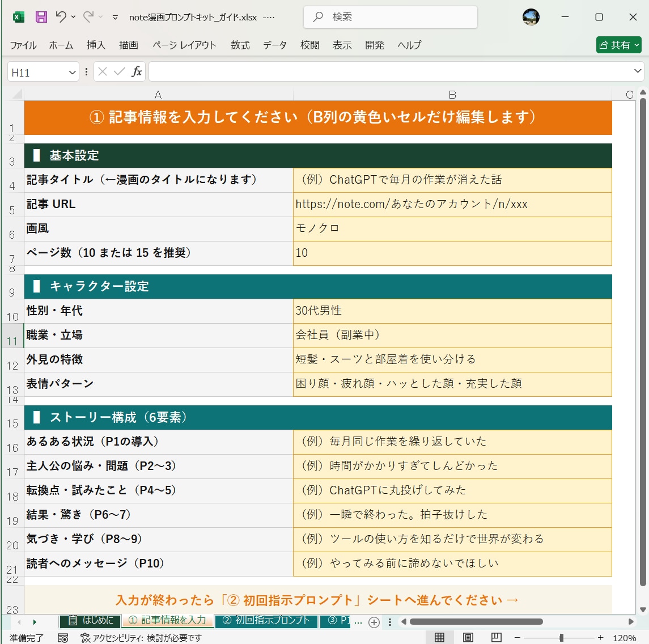Open the 描画 ribbon tab
The width and height of the screenshot is (649, 644).
click(x=128, y=45)
